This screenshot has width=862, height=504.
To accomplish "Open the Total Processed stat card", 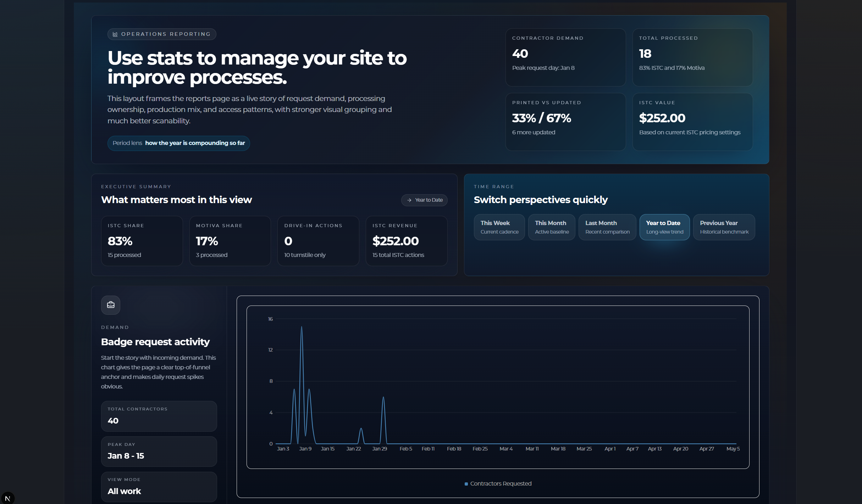I will click(692, 57).
